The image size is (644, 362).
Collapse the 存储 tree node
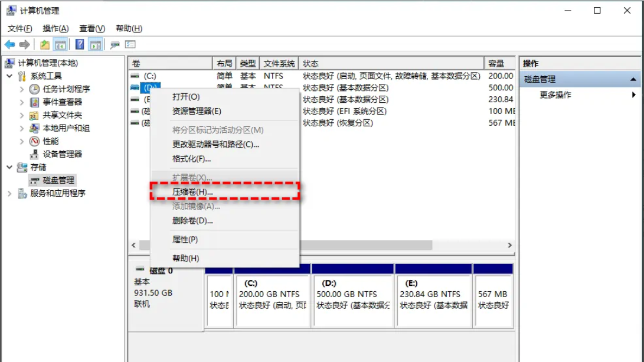tap(9, 167)
